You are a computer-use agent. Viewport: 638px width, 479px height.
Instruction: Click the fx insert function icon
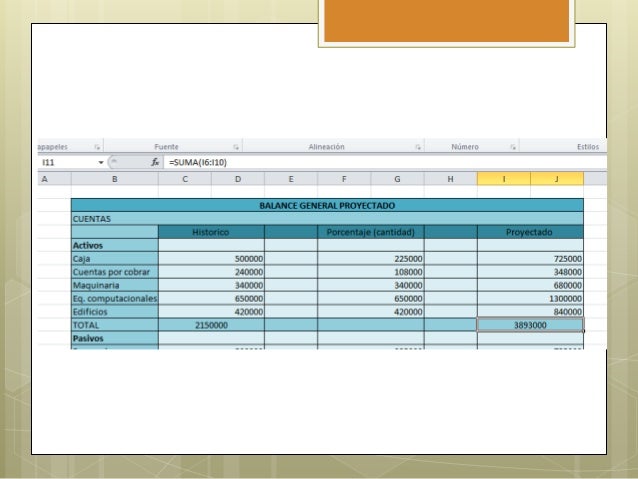(x=155, y=162)
